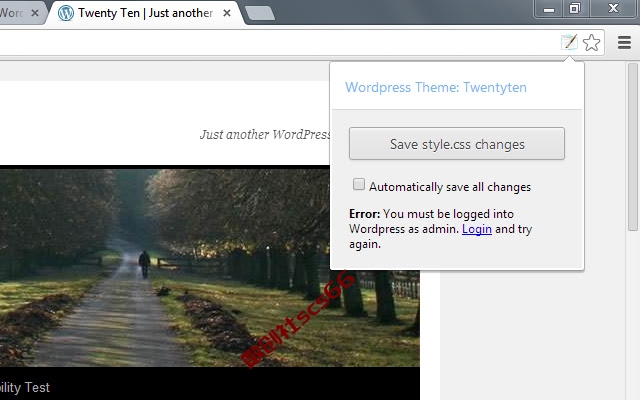
Task: Close the Twenty Ten tab
Action: (x=227, y=13)
